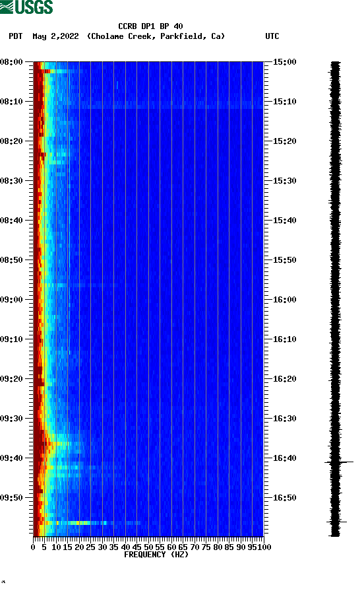Click the USGS logo
The height and width of the screenshot is (589, 364).
click(26, 7)
